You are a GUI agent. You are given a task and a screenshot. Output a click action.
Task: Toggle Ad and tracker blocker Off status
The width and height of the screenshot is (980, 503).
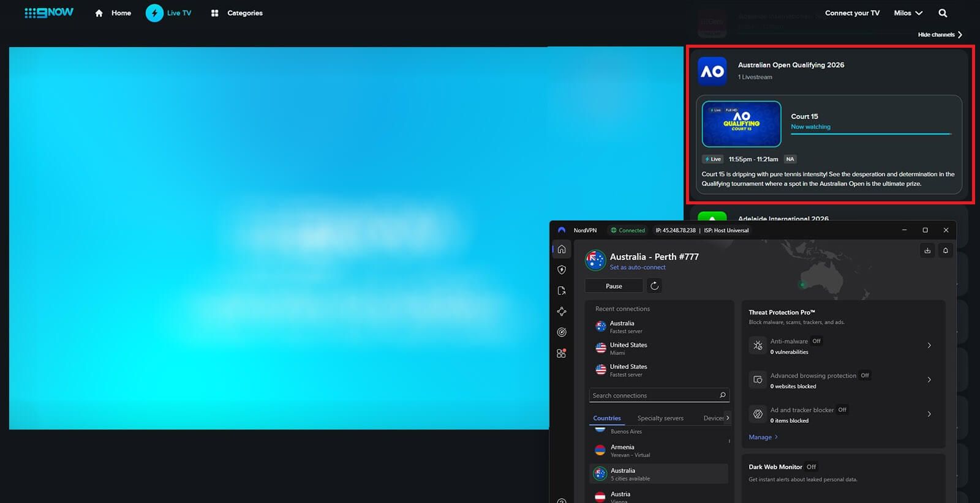click(x=842, y=410)
